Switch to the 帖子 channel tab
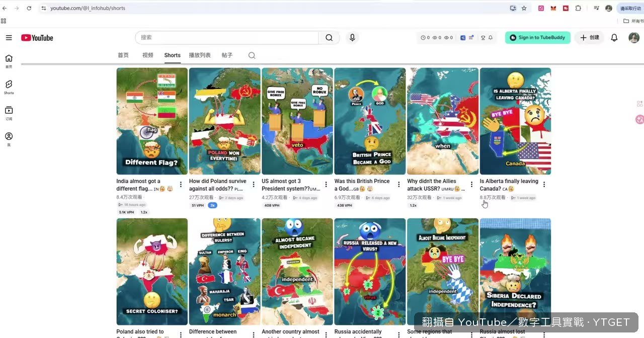 tap(227, 55)
